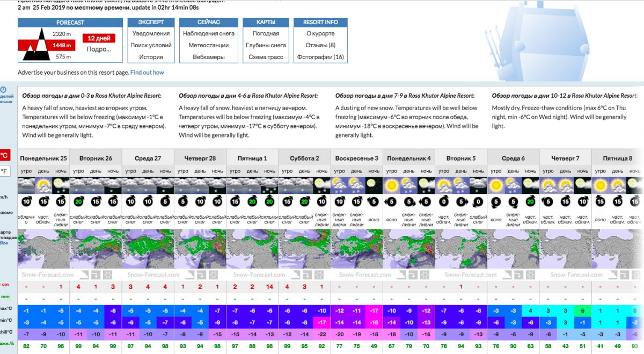Click the Find out how link
644x354 pixels.
tap(147, 73)
